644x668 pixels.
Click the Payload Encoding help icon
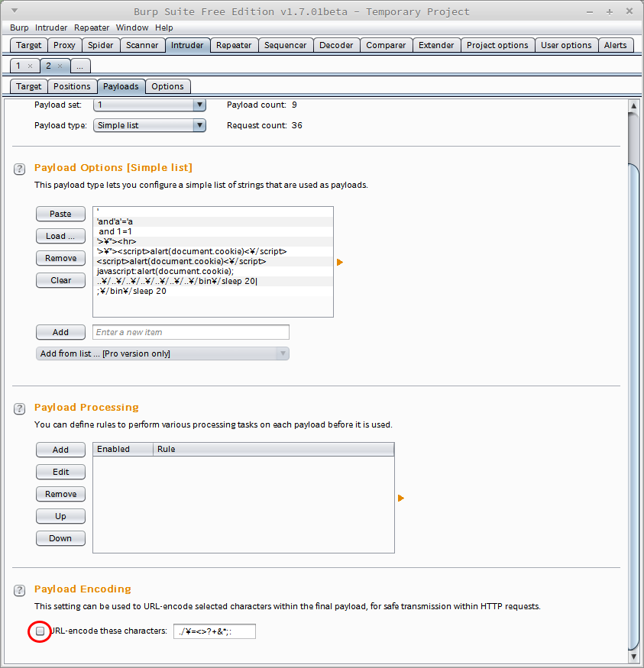(x=20, y=590)
